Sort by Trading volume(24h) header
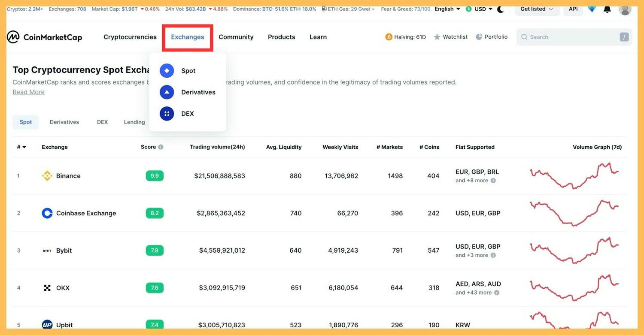The height and width of the screenshot is (335, 644). [218, 147]
